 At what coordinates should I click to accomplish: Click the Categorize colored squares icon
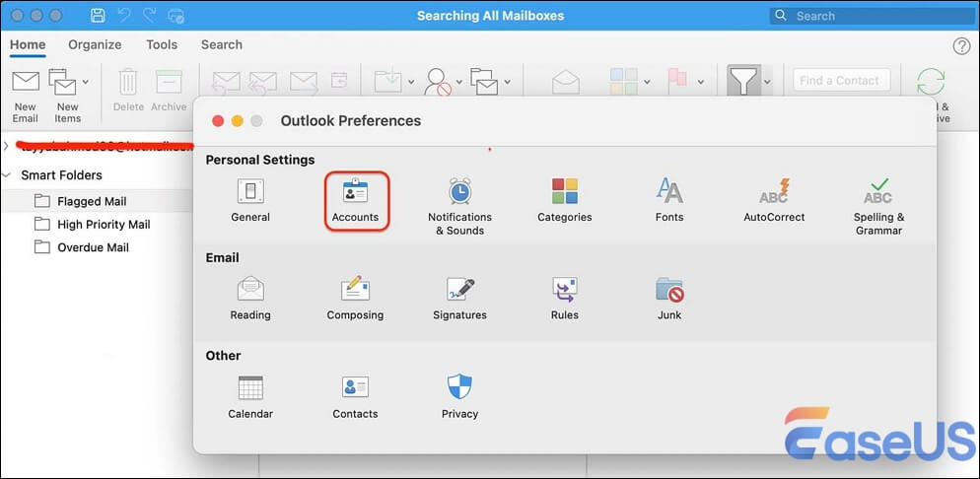pos(624,81)
